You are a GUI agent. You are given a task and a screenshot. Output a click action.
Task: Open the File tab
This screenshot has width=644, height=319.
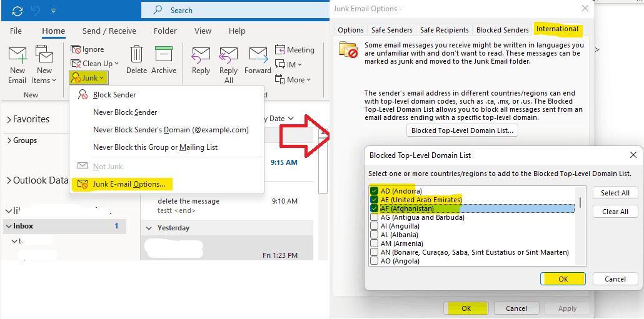click(16, 31)
